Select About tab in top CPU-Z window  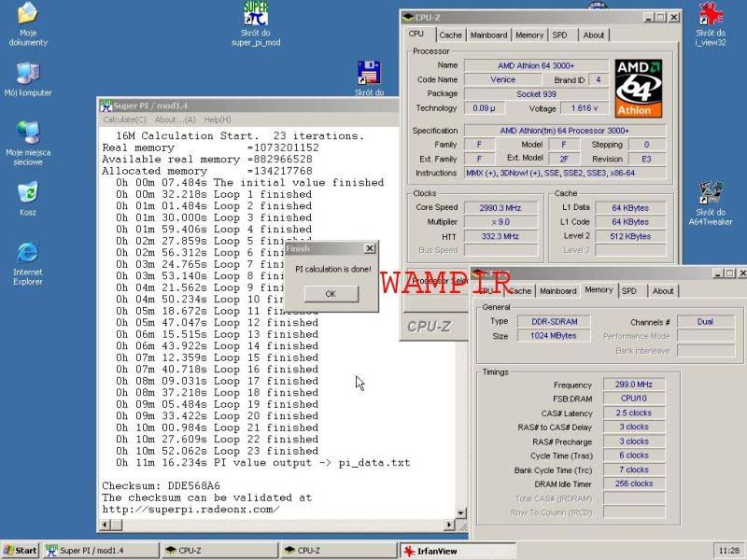pyautogui.click(x=594, y=35)
